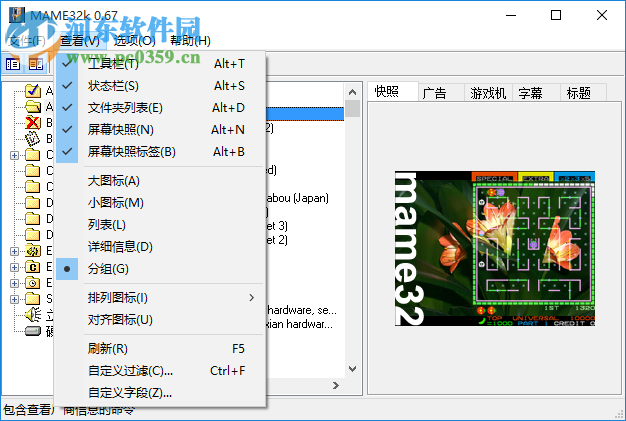This screenshot has height=421, width=626.
Task: Open the 排列图标(I) submenu
Action: tap(160, 298)
